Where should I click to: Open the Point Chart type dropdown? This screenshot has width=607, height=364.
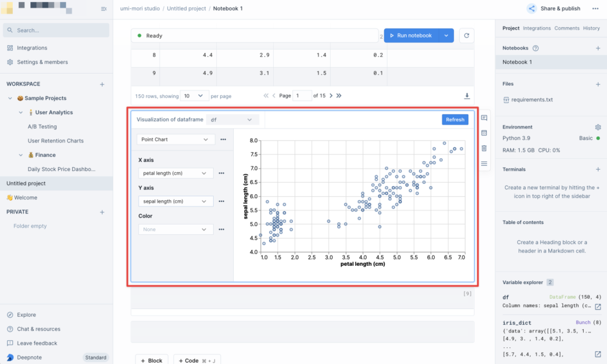tap(176, 139)
